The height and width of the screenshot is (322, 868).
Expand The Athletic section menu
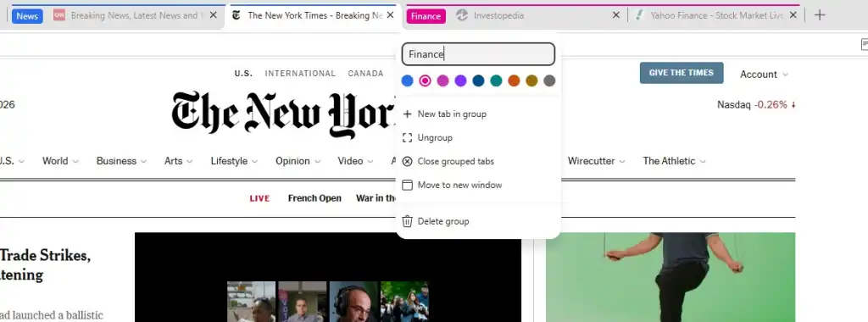point(674,161)
